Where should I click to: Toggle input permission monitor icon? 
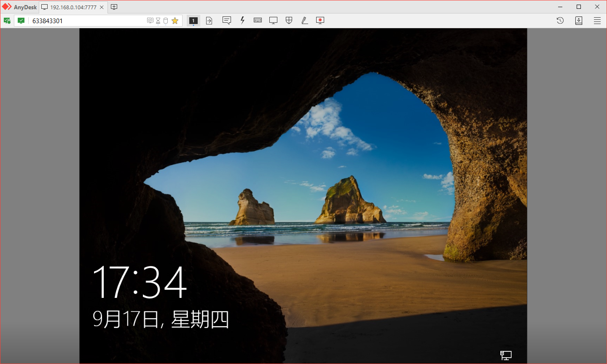tap(150, 20)
